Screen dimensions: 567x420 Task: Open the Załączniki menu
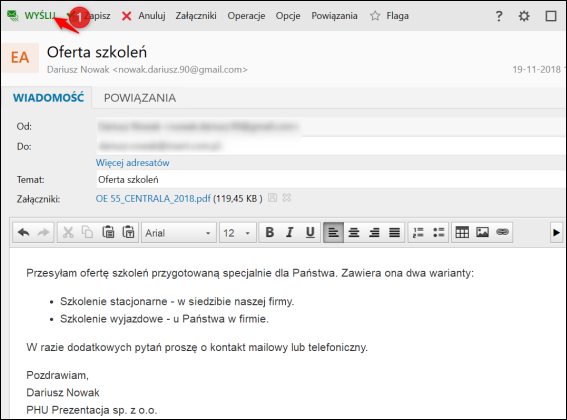tap(196, 16)
